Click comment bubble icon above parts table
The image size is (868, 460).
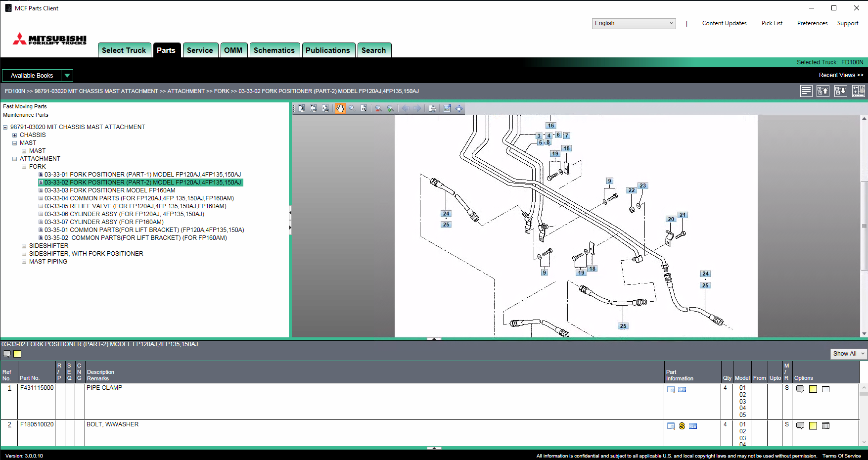[7, 354]
